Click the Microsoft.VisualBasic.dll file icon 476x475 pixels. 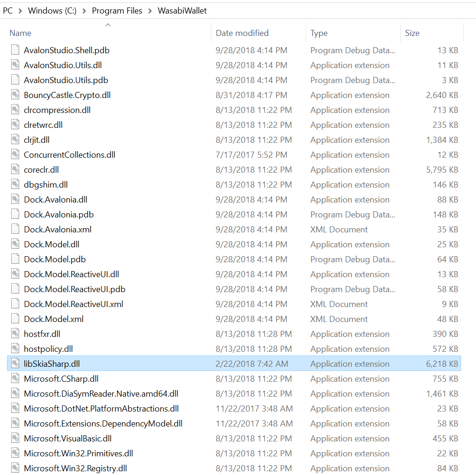pos(15,438)
